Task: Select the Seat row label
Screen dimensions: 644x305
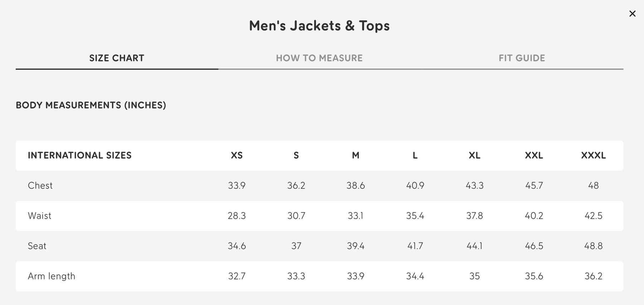Action: tap(37, 246)
